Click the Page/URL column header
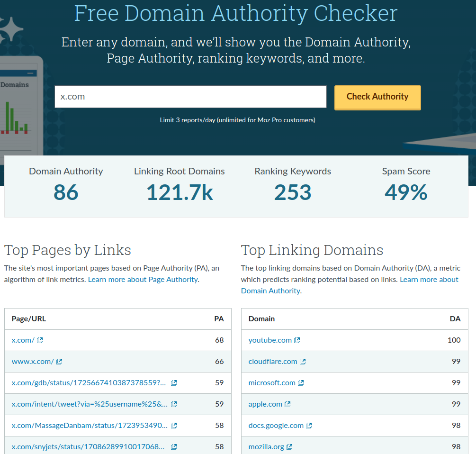 click(29, 318)
